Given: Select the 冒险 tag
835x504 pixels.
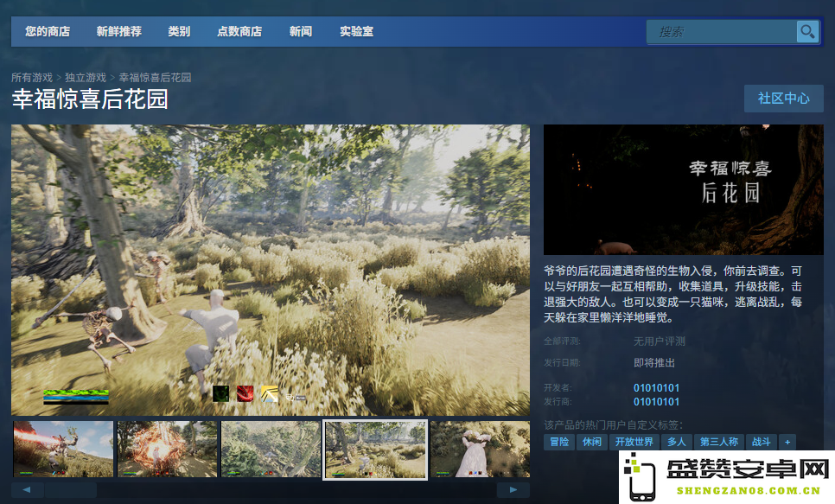Looking at the screenshot, I should pyautogui.click(x=559, y=442).
